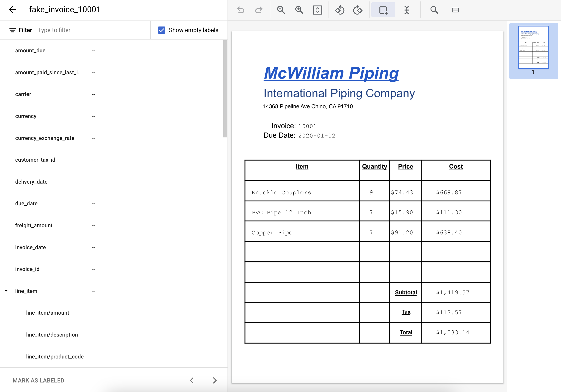This screenshot has width=561, height=392.
Task: Open search in document
Action: click(434, 10)
